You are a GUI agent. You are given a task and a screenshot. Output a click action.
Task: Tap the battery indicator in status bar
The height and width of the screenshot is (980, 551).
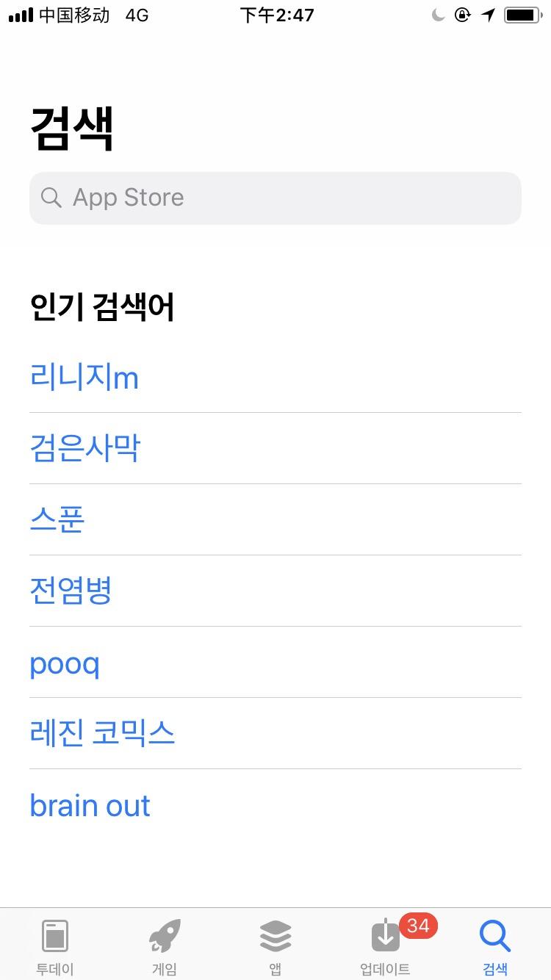(x=522, y=15)
